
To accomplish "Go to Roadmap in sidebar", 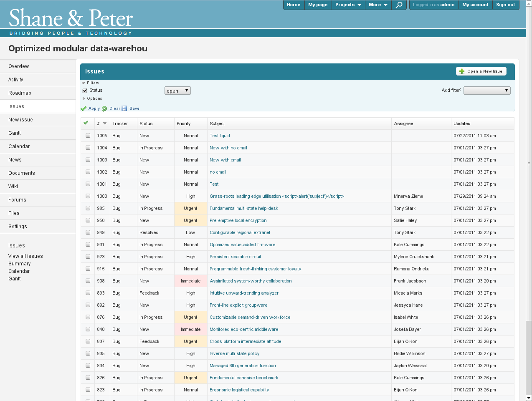I will click(x=38, y=93).
